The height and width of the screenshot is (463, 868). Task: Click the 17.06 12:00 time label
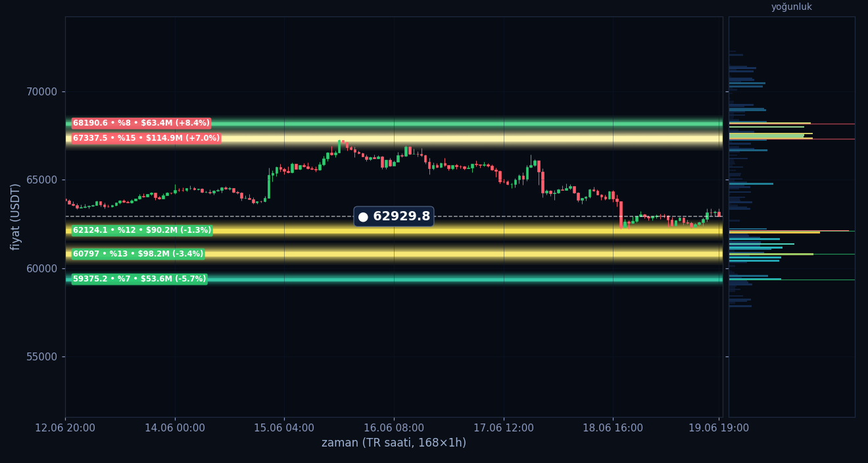(504, 427)
